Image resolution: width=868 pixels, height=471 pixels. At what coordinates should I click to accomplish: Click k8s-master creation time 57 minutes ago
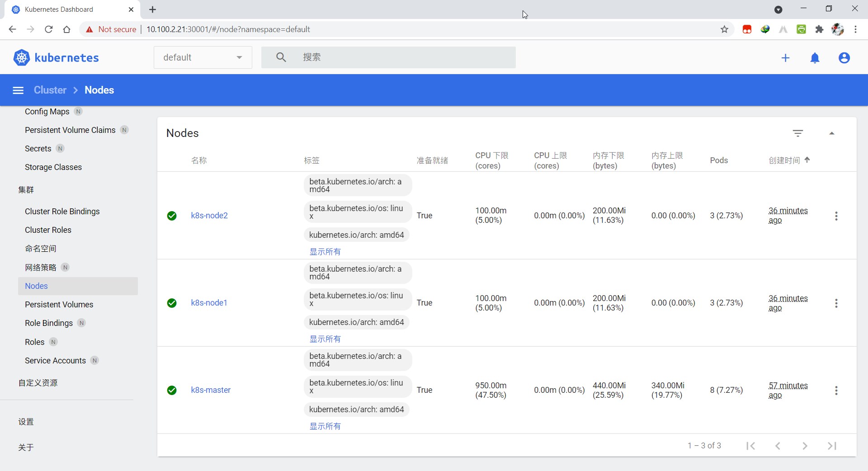(788, 391)
